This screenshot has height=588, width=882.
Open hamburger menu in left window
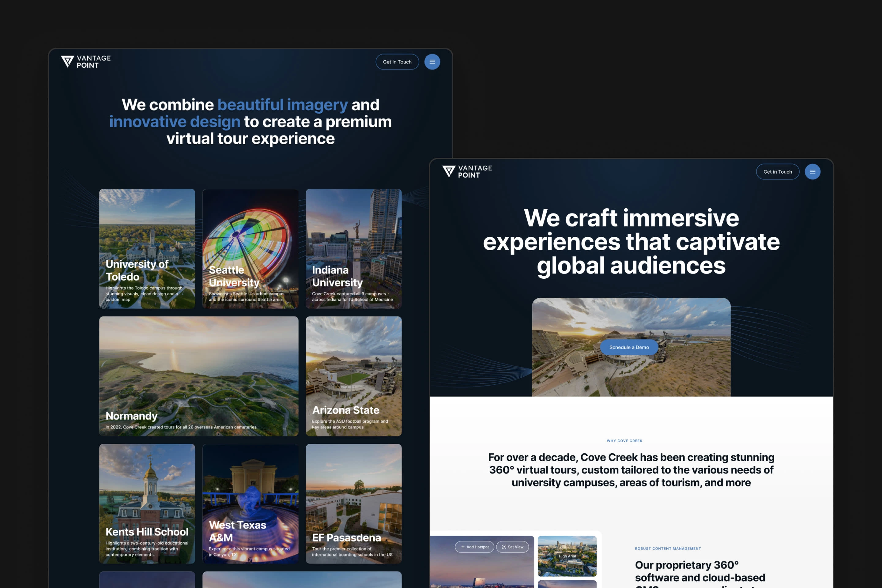[x=432, y=62]
